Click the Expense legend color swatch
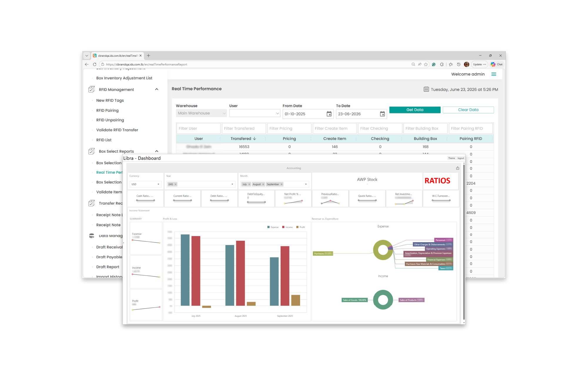The image size is (588, 376). (268, 227)
